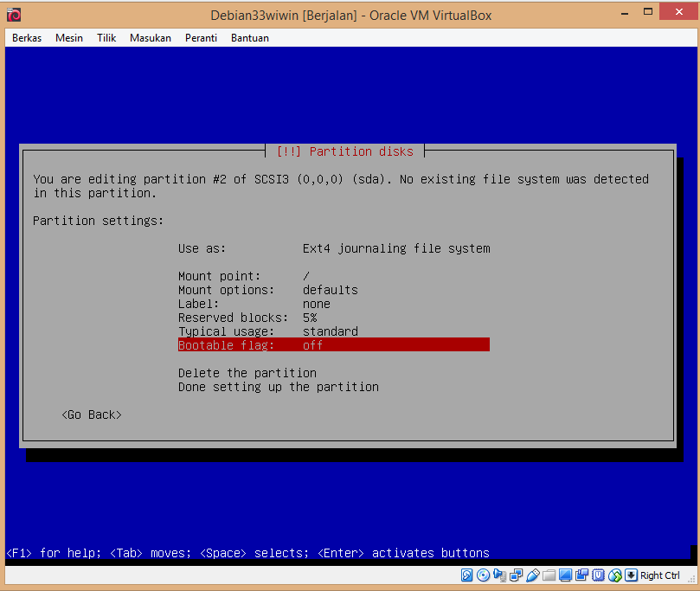This screenshot has width=700, height=591.
Task: Select the Use as Ext4 setting
Action: pos(334,248)
